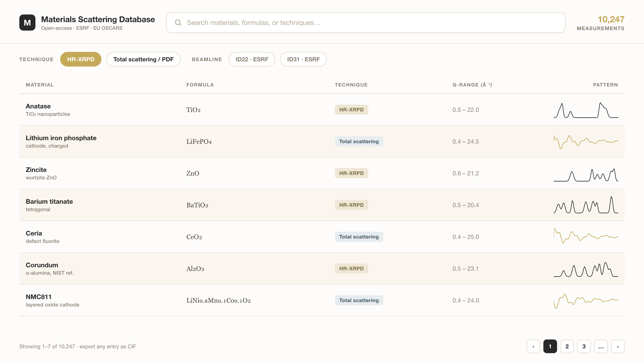644x362 pixels.
Task: Click the HR-XRPD tag on Corundum row
Action: coord(351,268)
